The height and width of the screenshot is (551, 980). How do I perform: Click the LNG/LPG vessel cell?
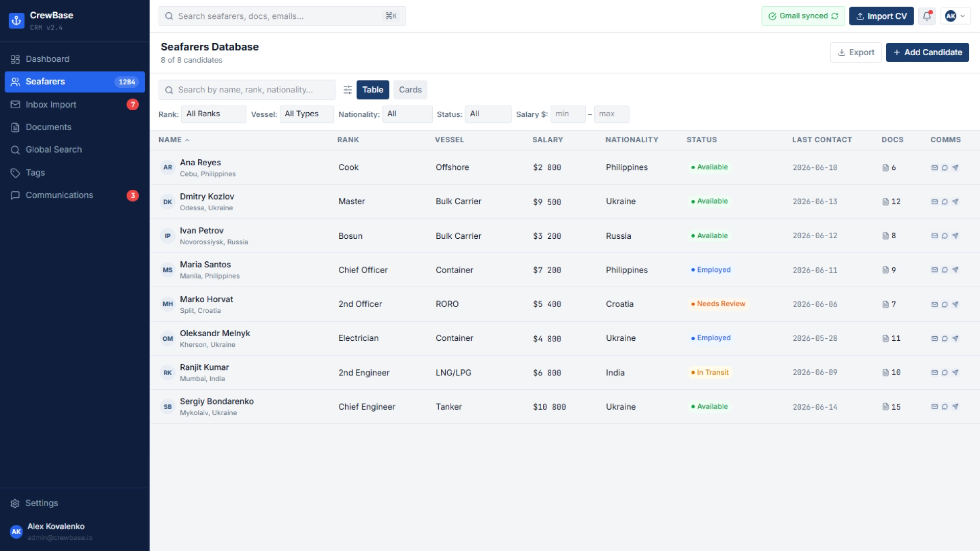pos(453,372)
